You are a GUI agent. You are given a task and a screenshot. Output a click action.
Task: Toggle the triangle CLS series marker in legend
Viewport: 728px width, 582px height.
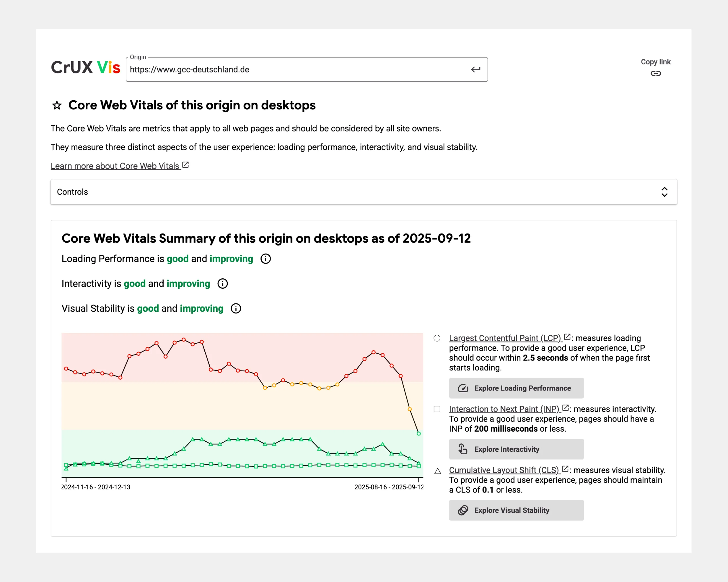point(437,471)
